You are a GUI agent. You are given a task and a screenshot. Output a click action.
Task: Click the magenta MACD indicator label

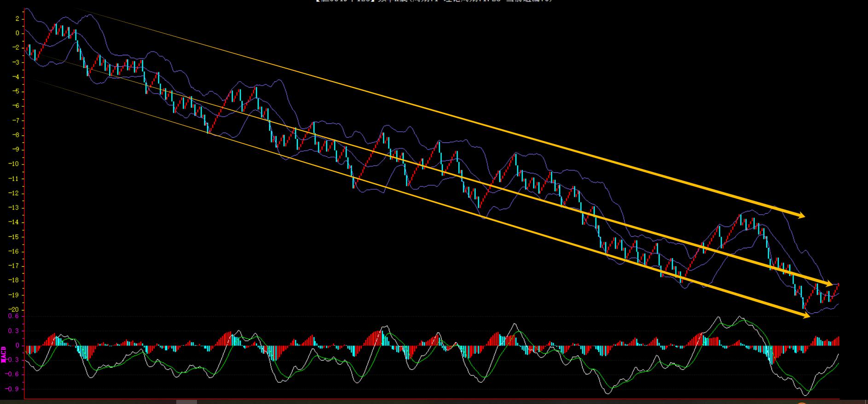tap(4, 354)
